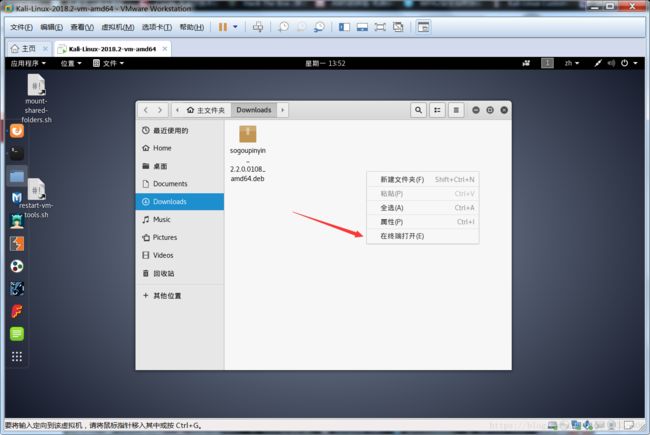The width and height of the screenshot is (650, 435).
Task: Open 最近使用的 in the sidebar
Action: pyautogui.click(x=180, y=131)
